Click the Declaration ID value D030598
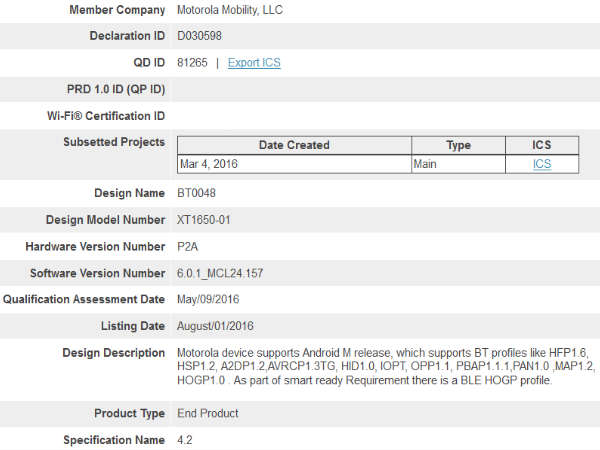Image resolution: width=600 pixels, height=450 pixels. pos(200,36)
